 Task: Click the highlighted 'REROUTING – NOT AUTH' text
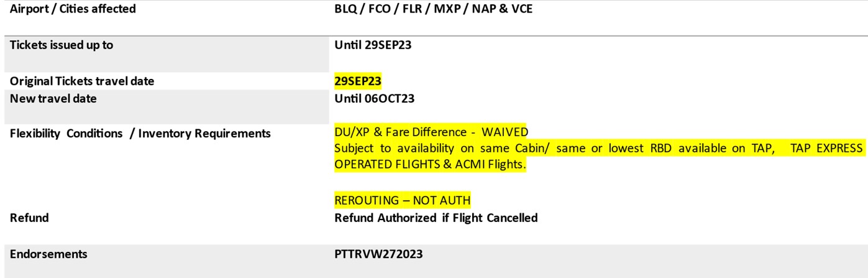pyautogui.click(x=402, y=200)
